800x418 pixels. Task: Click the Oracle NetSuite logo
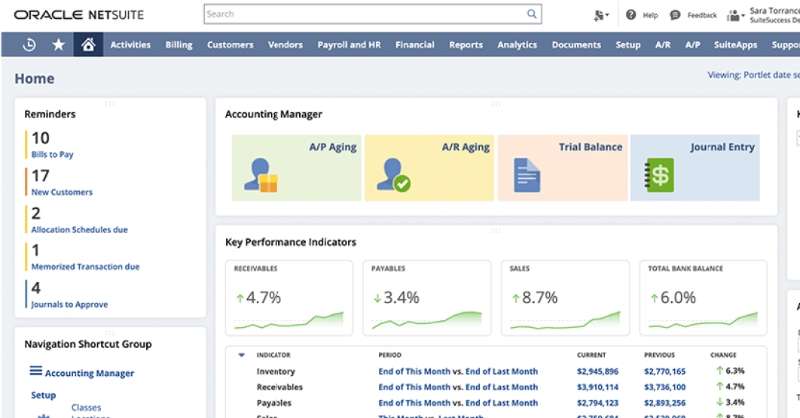(79, 15)
